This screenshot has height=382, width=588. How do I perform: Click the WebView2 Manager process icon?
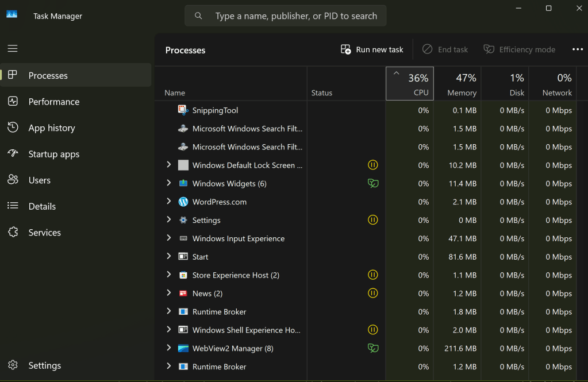coord(183,348)
